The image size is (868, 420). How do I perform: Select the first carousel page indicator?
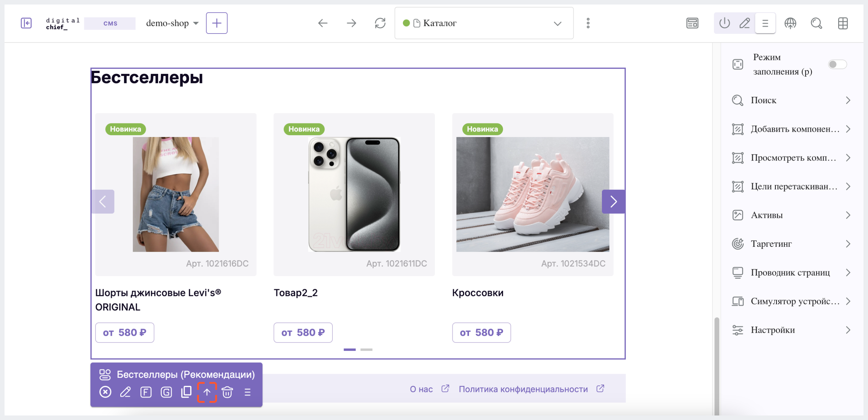(349, 349)
